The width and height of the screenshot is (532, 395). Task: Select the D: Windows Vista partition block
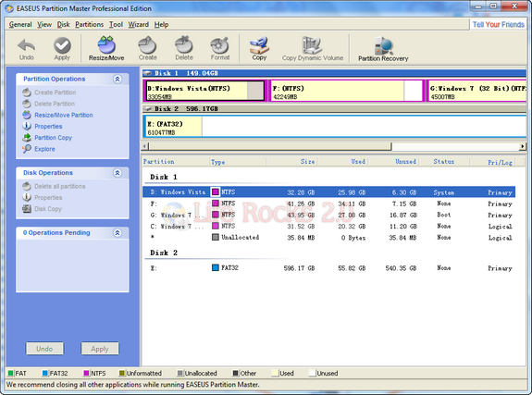204,91
